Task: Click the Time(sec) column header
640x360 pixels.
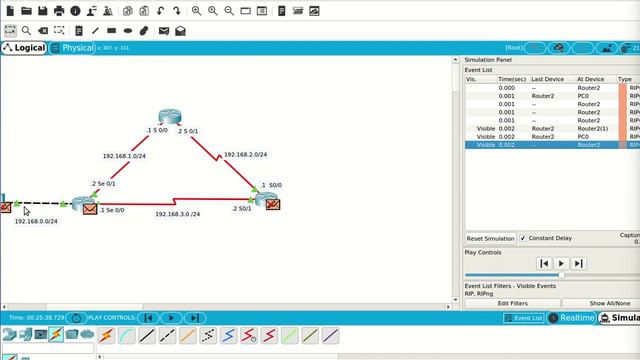Action: 512,79
